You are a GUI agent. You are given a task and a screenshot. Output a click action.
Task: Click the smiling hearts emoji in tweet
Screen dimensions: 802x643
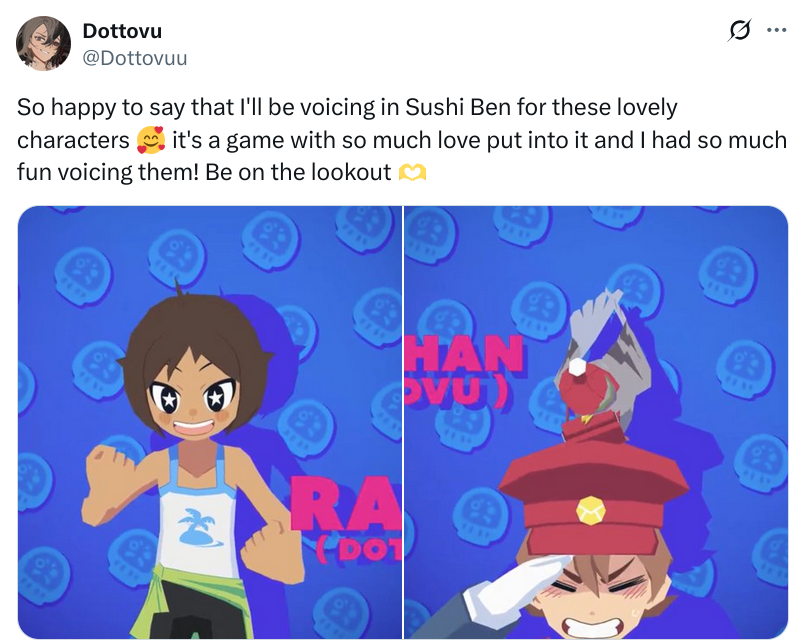[151, 141]
